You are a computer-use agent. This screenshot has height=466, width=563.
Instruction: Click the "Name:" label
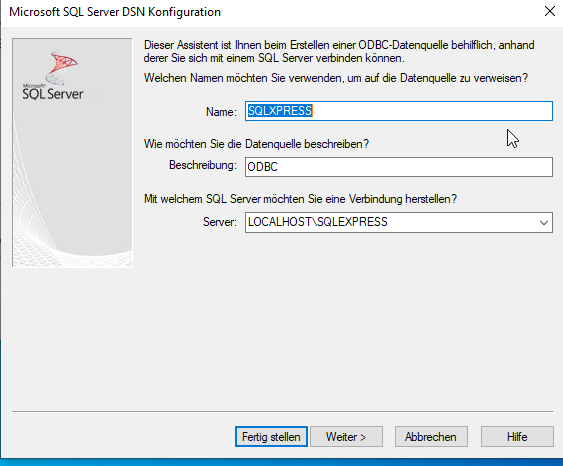coord(221,112)
